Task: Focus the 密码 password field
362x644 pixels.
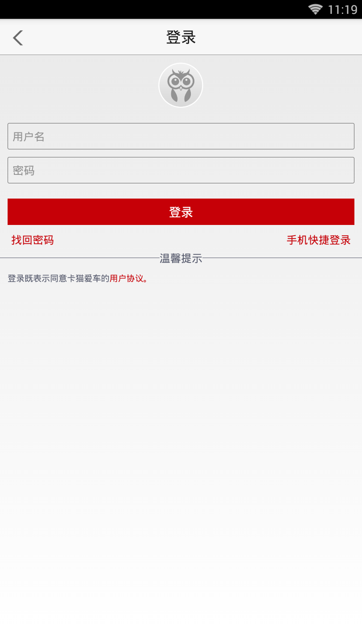Action: 181,170
